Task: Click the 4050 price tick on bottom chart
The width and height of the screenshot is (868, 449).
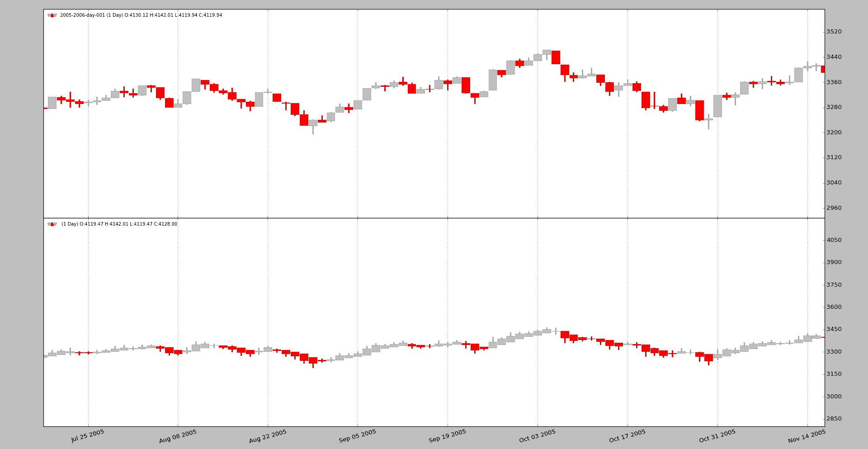Action: (834, 240)
